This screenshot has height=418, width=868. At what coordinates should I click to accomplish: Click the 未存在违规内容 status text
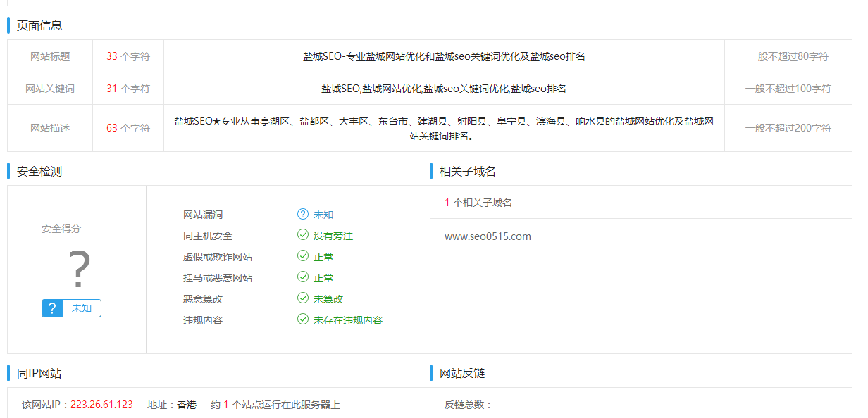point(348,320)
